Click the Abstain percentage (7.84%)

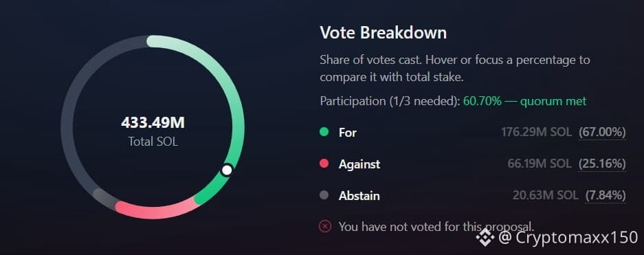(606, 195)
